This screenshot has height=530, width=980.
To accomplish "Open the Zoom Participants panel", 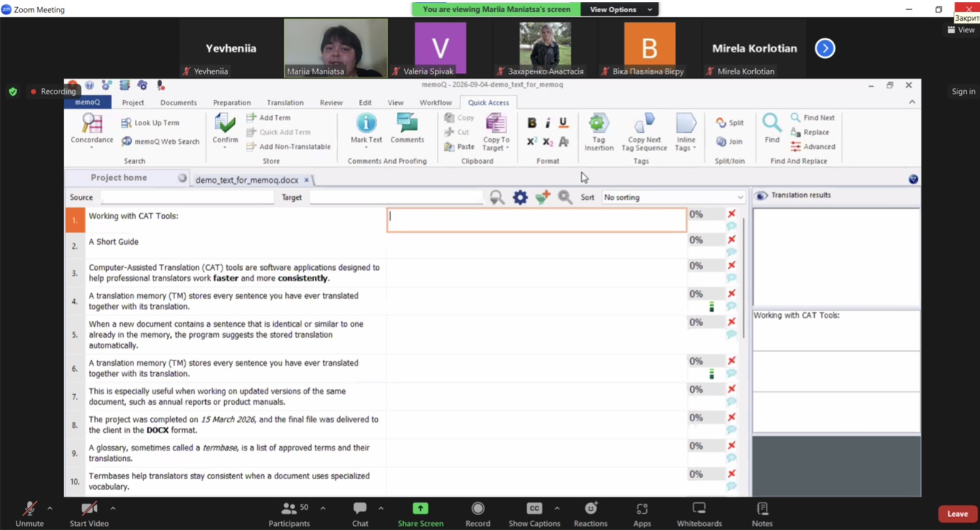I will (x=289, y=514).
